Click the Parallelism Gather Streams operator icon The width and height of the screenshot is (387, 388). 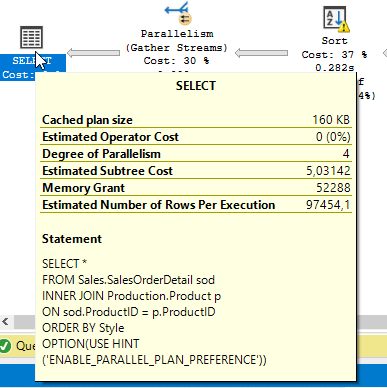[178, 13]
